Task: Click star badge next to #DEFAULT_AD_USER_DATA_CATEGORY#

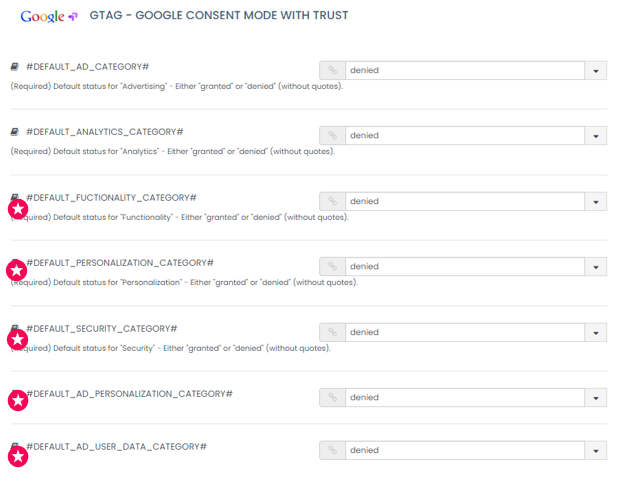Action: click(x=18, y=457)
